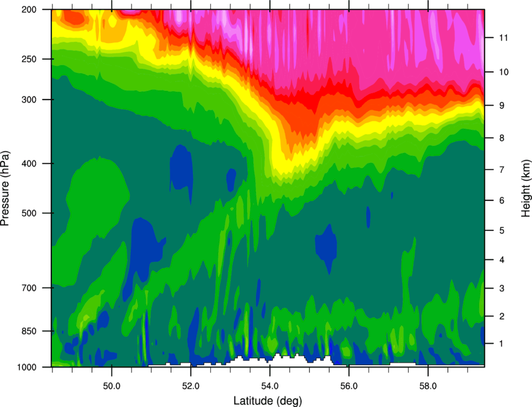
Task: Click the 10 km height label
Action: 503,72
